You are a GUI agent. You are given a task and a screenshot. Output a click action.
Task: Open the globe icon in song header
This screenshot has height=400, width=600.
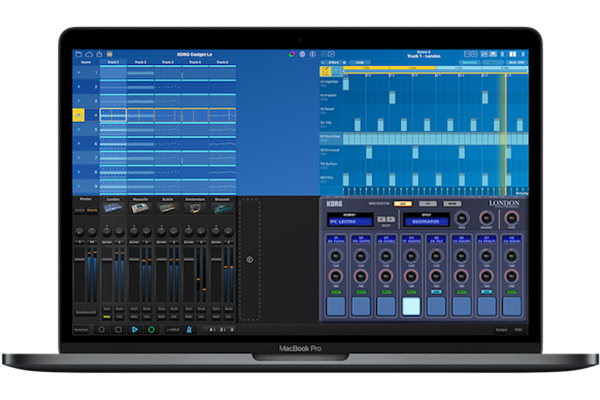(x=302, y=54)
